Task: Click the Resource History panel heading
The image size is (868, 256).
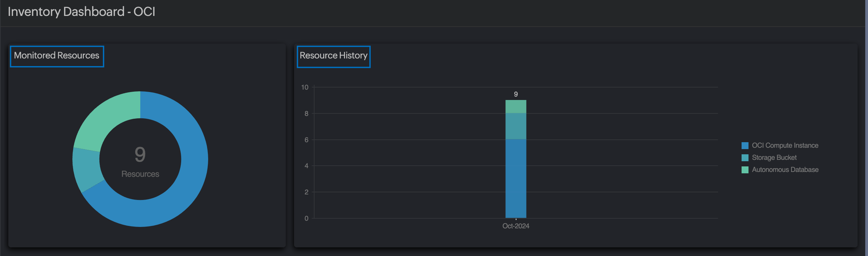Action: coord(333,56)
